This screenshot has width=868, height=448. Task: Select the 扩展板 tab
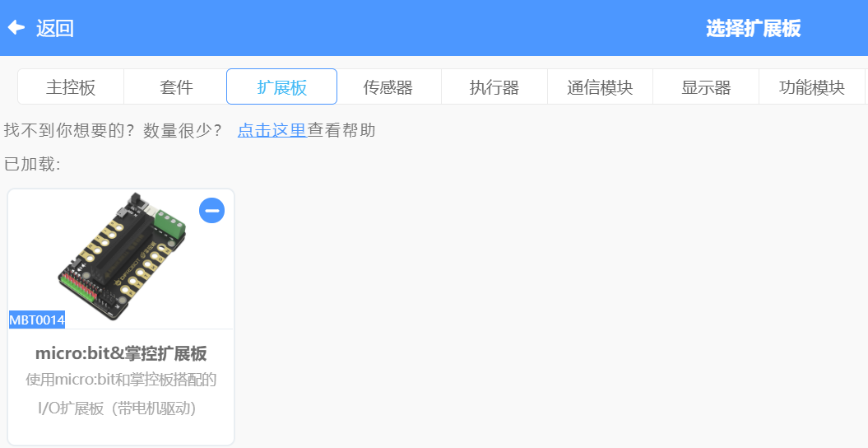[281, 87]
